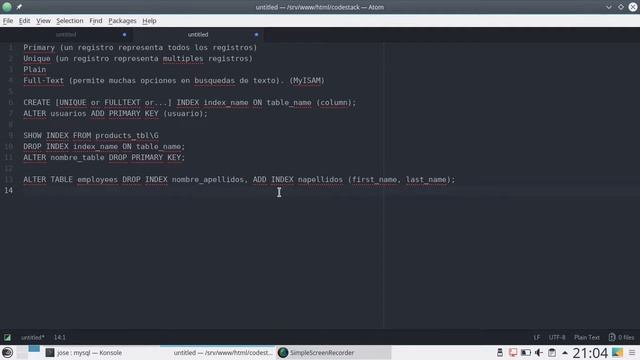
Task: Open the Edit menu
Action: (24, 21)
